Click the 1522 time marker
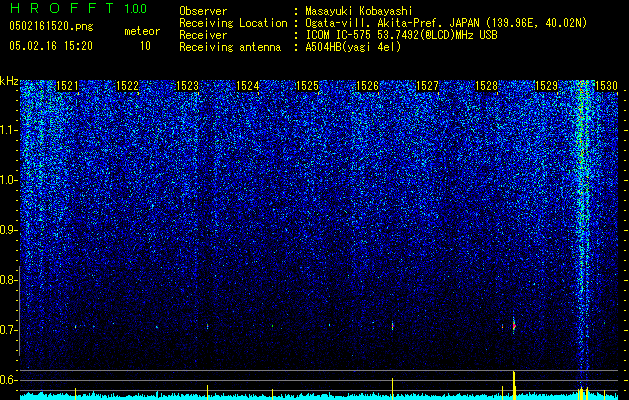629x400 pixels. 127,86
